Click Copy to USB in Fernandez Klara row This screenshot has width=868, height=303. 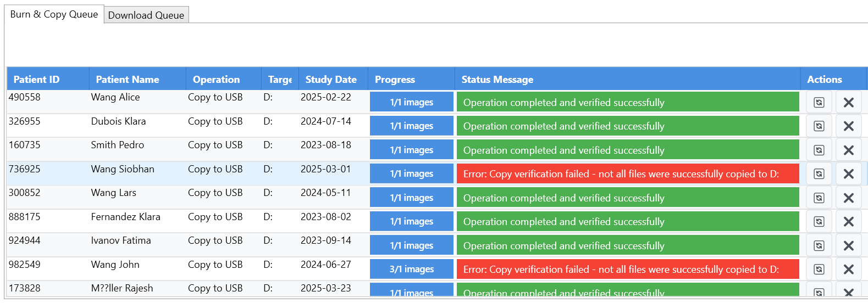click(215, 217)
